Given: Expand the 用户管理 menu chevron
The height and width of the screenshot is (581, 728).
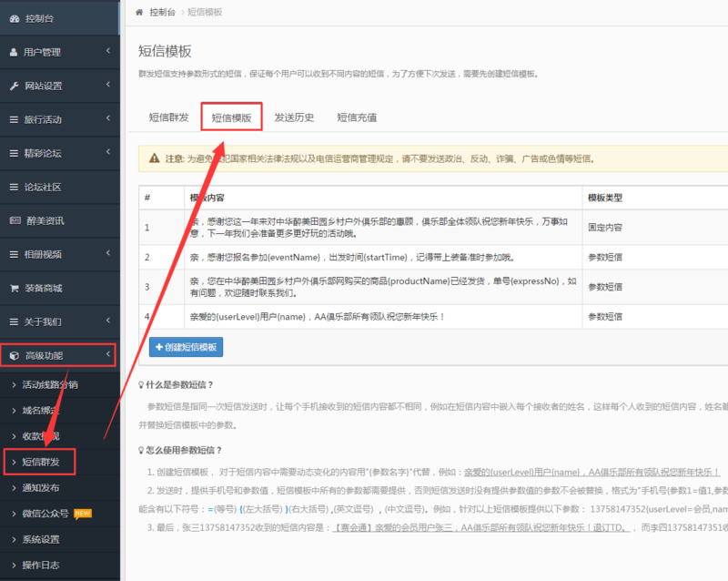Looking at the screenshot, I should pyautogui.click(x=107, y=52).
